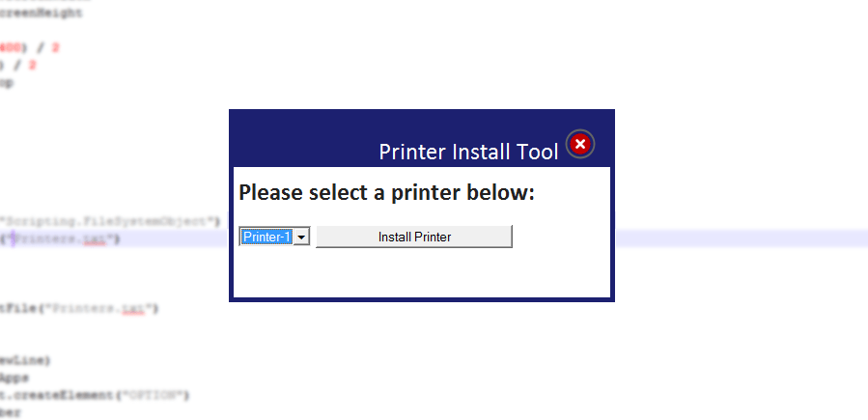This screenshot has width=868, height=420.
Task: Click the Printer Install Tool title text
Action: (468, 152)
